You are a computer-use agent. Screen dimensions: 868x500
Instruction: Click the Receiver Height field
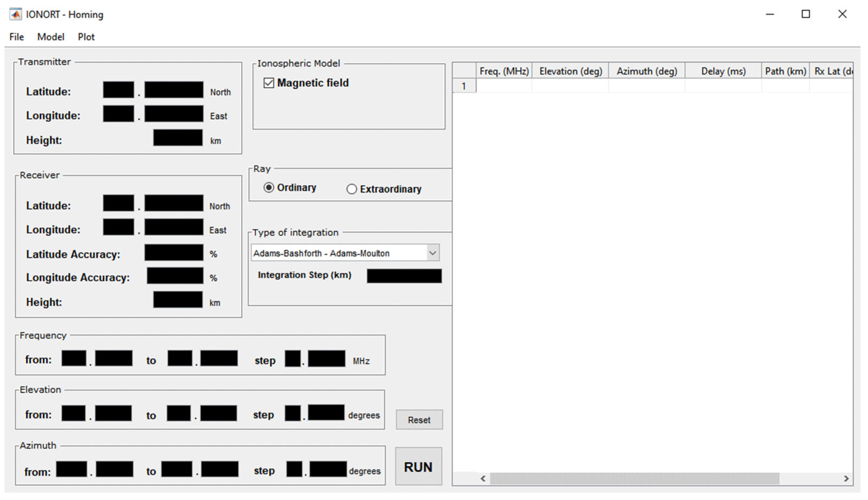(x=178, y=300)
